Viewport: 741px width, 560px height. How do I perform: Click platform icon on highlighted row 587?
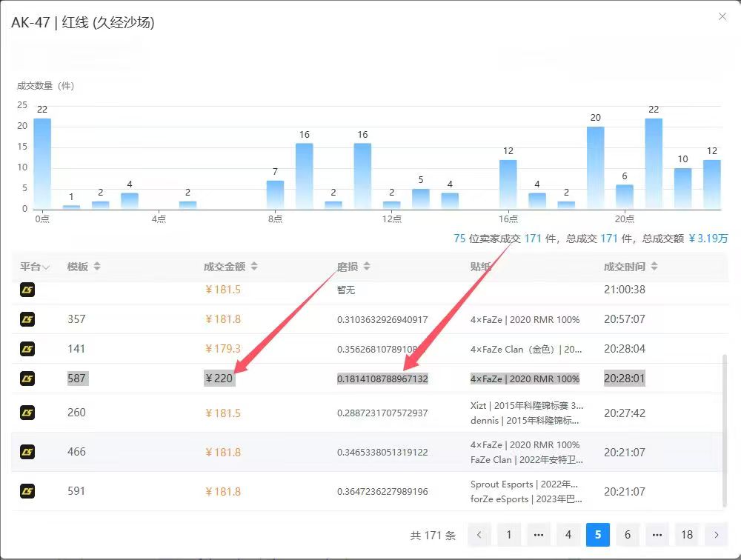(x=27, y=379)
